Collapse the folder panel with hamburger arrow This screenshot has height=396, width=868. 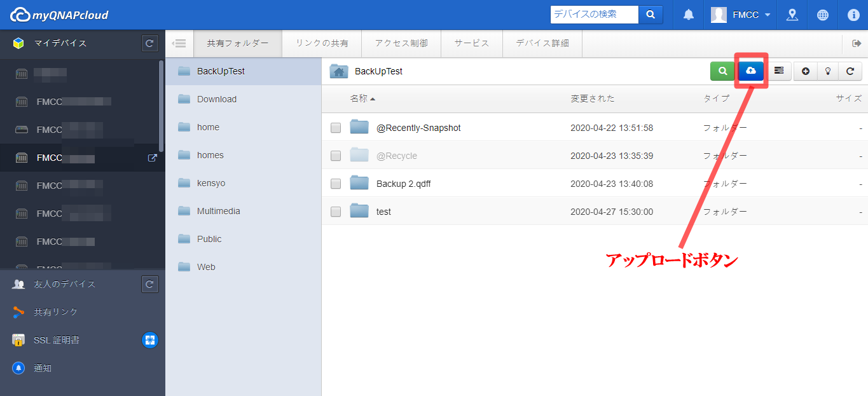point(179,43)
